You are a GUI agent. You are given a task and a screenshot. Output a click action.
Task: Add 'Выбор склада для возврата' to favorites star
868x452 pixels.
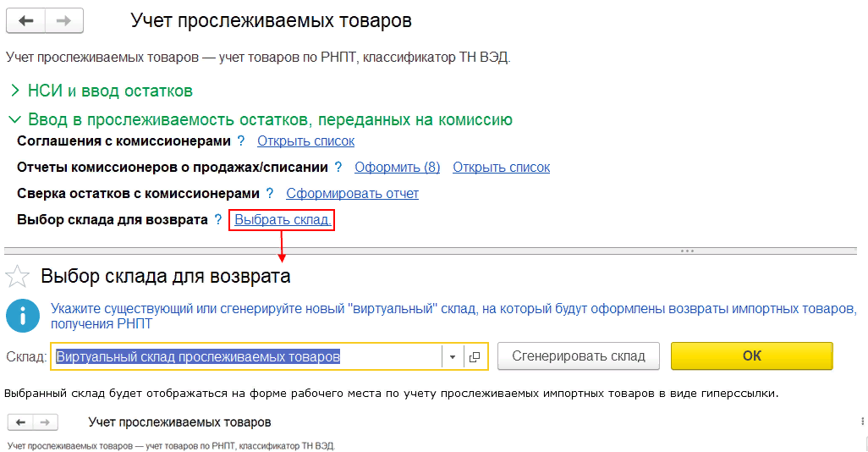[x=18, y=277]
